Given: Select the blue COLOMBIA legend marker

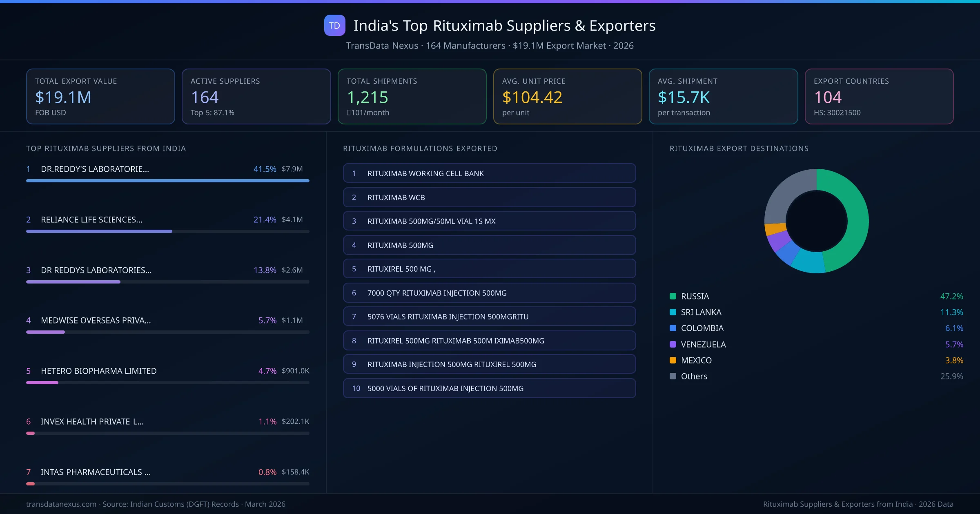Looking at the screenshot, I should pos(673,328).
